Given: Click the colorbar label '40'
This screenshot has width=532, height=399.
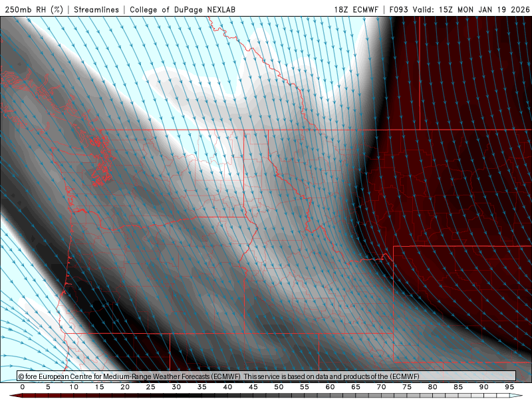Looking at the screenshot, I should [227, 387].
